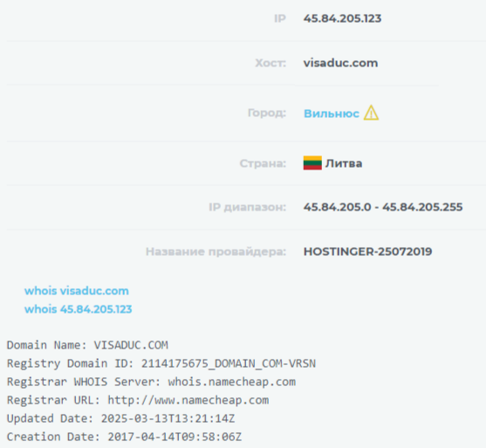The height and width of the screenshot is (448, 486).
Task: Open the whois visaduc.com link
Action: point(77,291)
